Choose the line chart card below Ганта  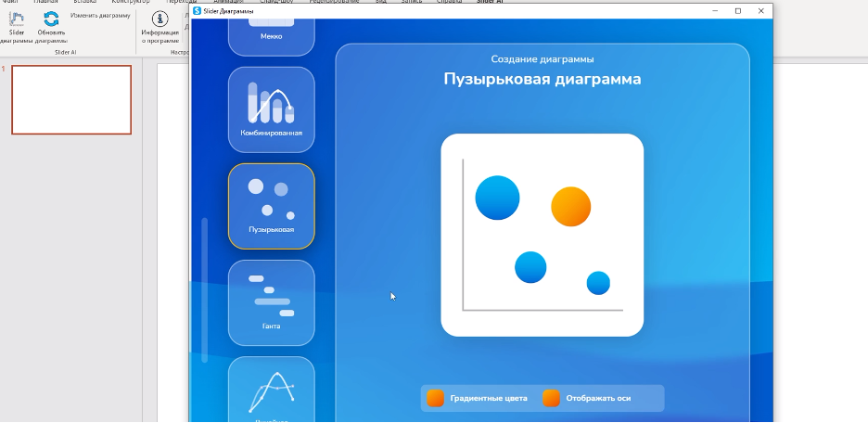tap(271, 390)
